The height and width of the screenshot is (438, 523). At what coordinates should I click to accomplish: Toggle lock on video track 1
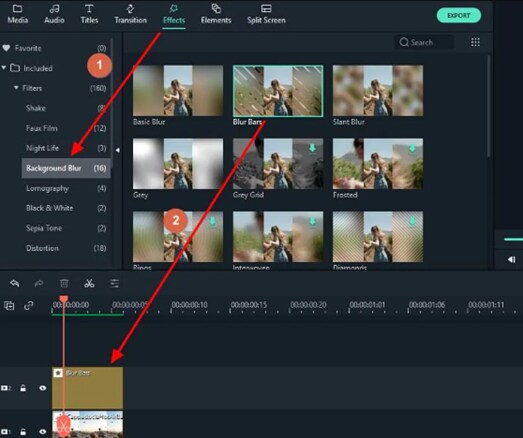[23, 432]
